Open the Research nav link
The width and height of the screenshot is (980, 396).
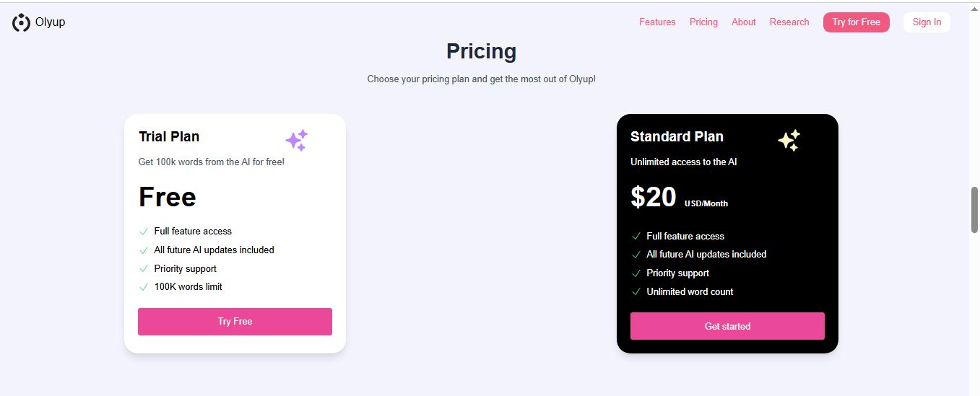click(x=789, y=22)
